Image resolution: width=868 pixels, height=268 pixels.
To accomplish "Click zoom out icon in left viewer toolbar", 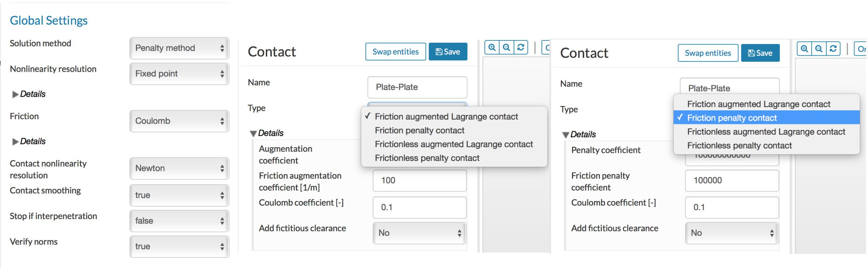I will tap(507, 48).
